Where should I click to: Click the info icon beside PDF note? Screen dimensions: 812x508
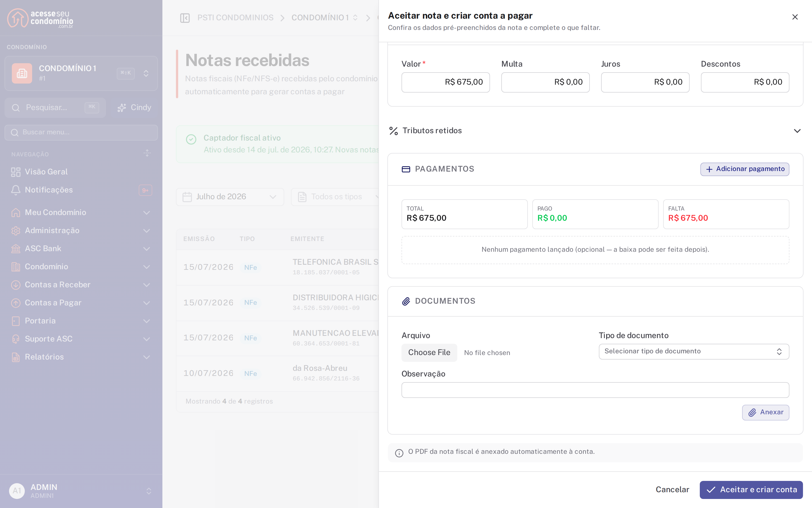click(x=399, y=453)
